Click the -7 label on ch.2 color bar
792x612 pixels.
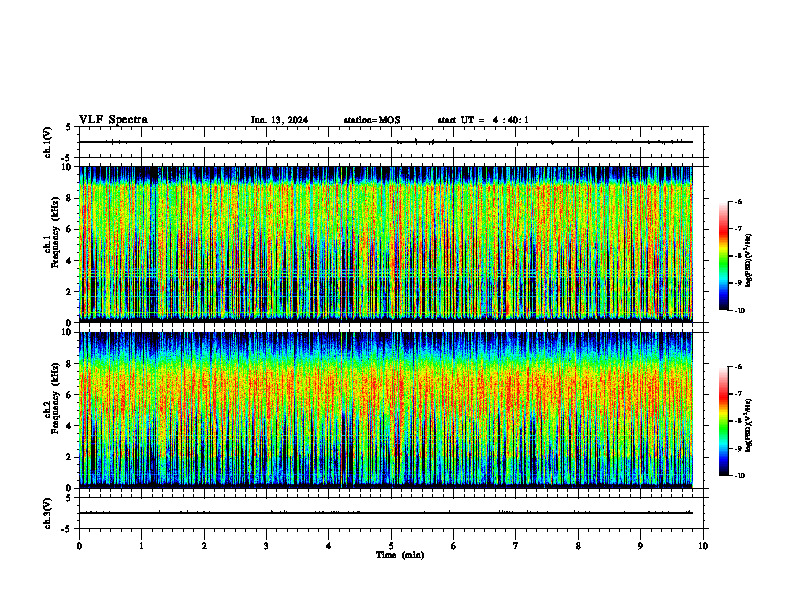pyautogui.click(x=738, y=394)
